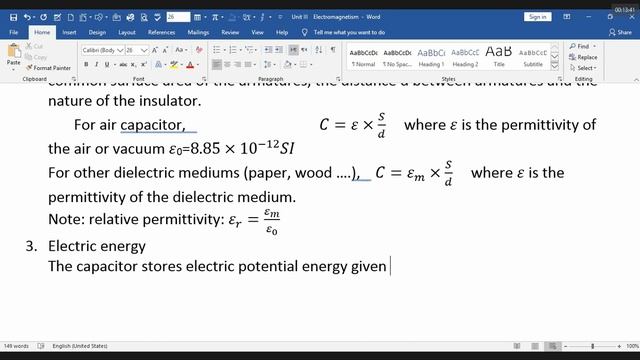The width and height of the screenshot is (640, 360).
Task: Click the Decrease Indent icon
Action: pos(268,50)
